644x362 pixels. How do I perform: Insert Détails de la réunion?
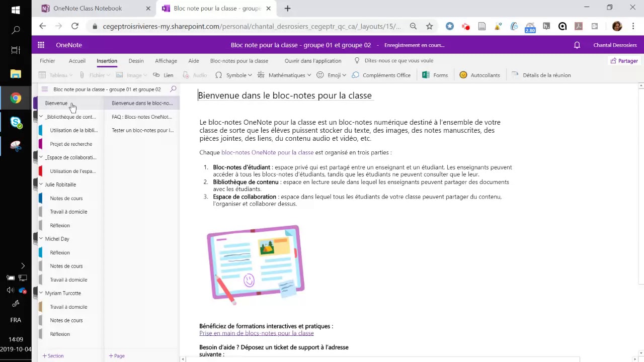coord(541,75)
